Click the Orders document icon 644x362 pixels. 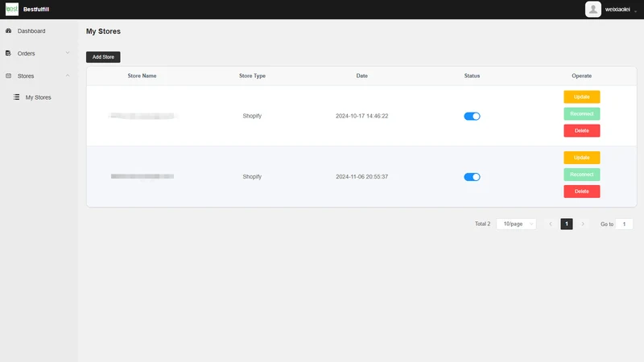click(8, 53)
